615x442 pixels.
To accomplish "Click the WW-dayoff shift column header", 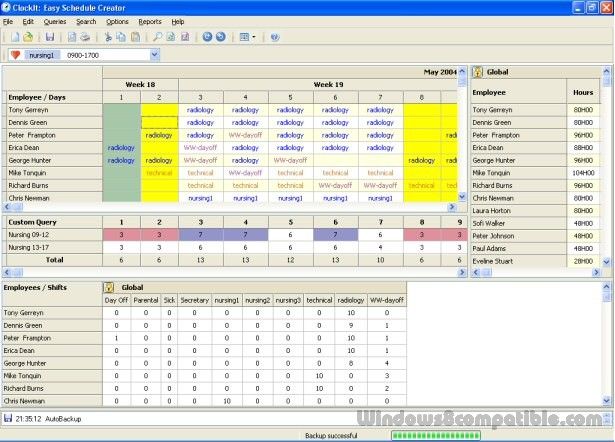I will point(387,300).
